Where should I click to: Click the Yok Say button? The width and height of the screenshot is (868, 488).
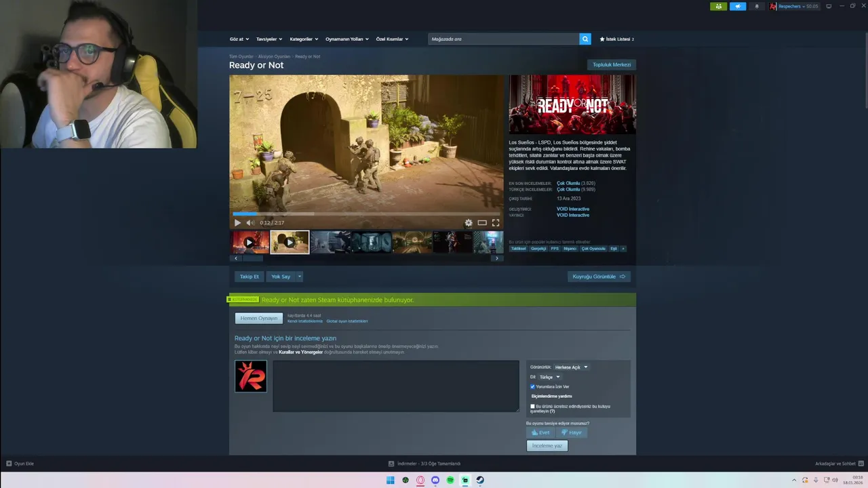[281, 277]
